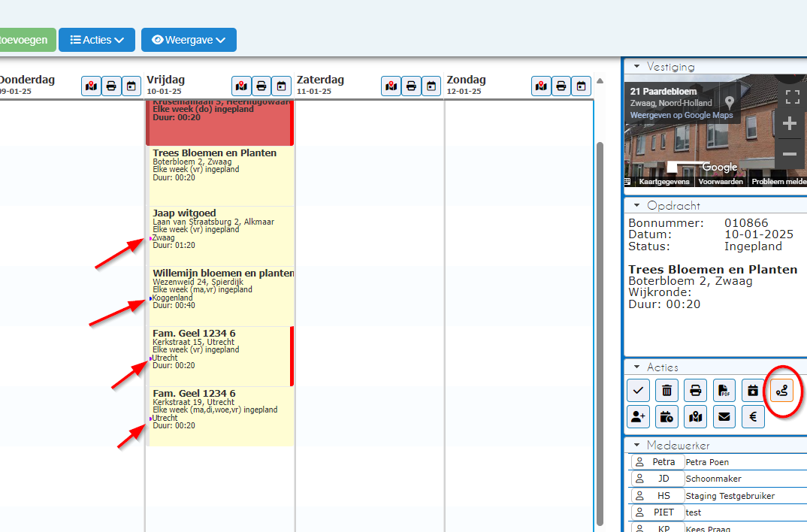Print the Donderdag schedule
Image resolution: width=807 pixels, height=532 pixels.
click(x=111, y=86)
